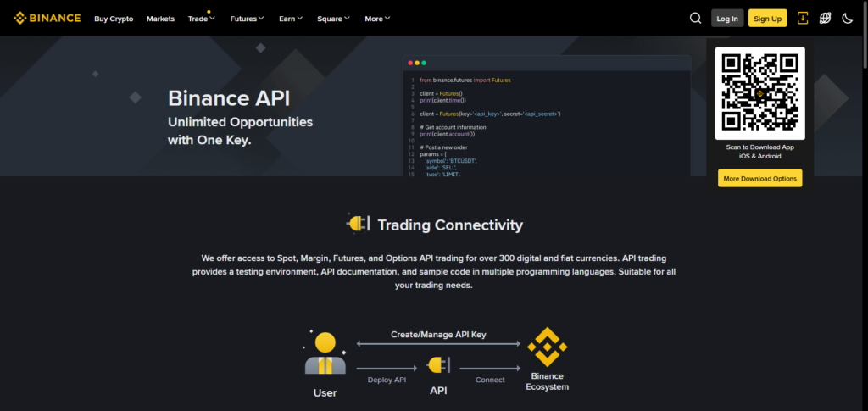Click 'Unlimited Opportunities' subtitle text
This screenshot has height=411, width=868.
[240, 122]
